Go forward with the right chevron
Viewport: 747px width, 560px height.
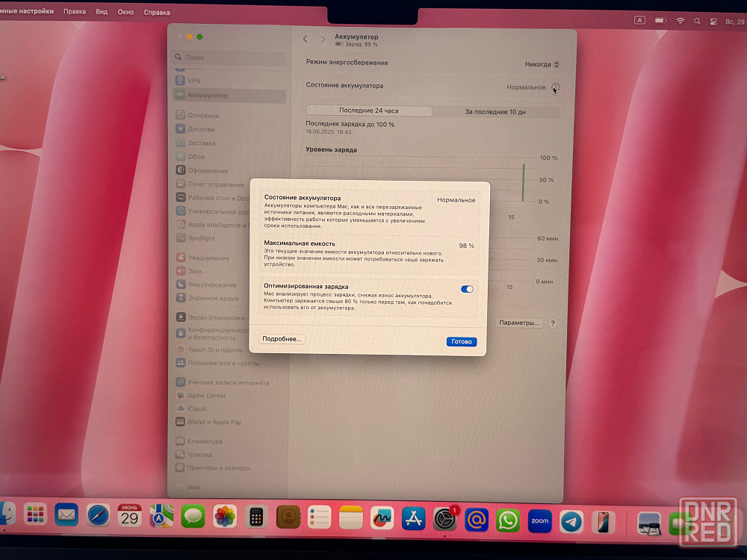click(323, 39)
